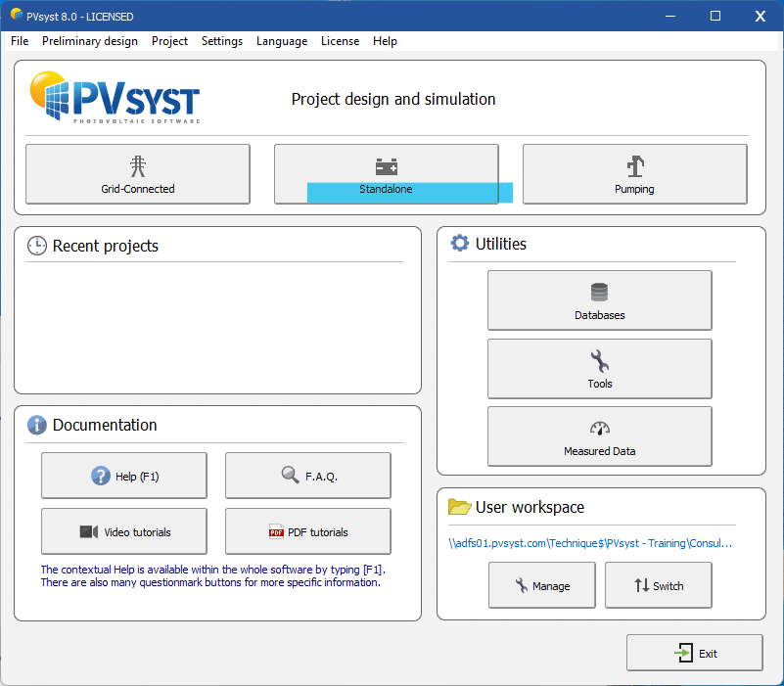This screenshot has width=784, height=686.
Task: Click the User workspace folder icon
Action: [x=459, y=507]
